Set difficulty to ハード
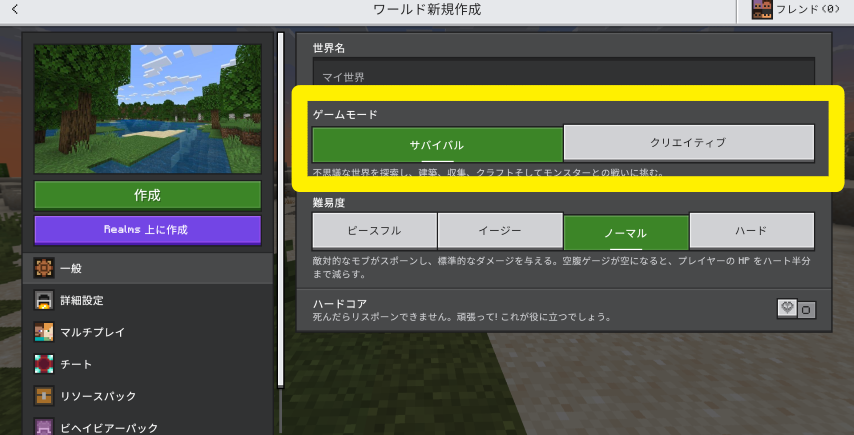This screenshot has width=854, height=435. click(752, 231)
